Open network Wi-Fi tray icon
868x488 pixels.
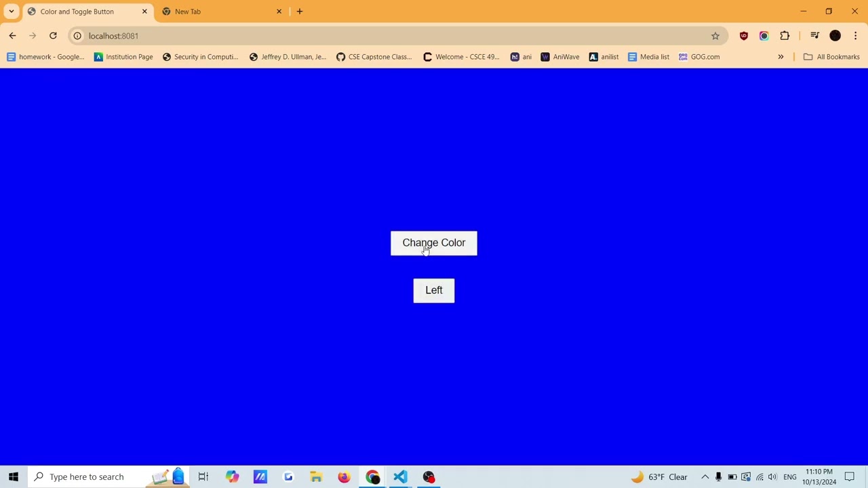(x=759, y=477)
